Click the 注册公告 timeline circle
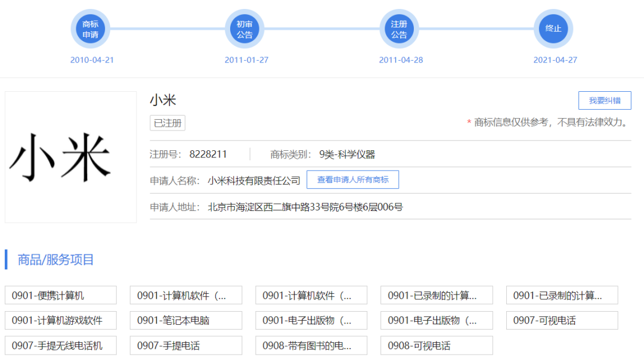 (399, 29)
